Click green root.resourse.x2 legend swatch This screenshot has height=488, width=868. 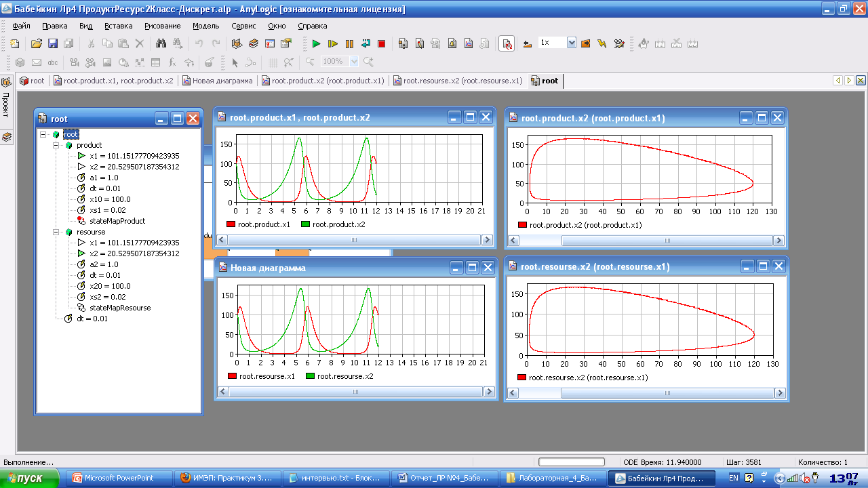(x=311, y=376)
